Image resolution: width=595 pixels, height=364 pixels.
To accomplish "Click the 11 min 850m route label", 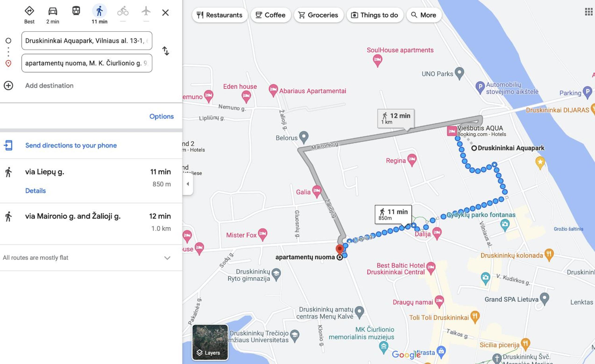I will (x=393, y=214).
